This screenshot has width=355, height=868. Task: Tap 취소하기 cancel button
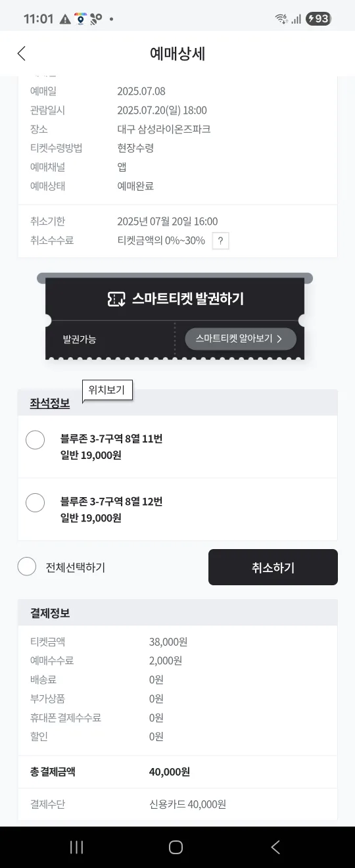click(273, 567)
